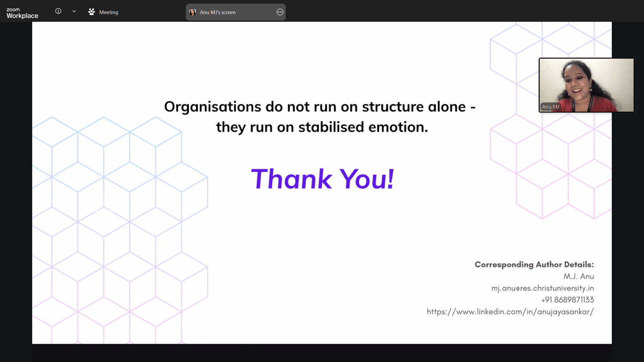Click the Meeting people icon

[x=91, y=12]
